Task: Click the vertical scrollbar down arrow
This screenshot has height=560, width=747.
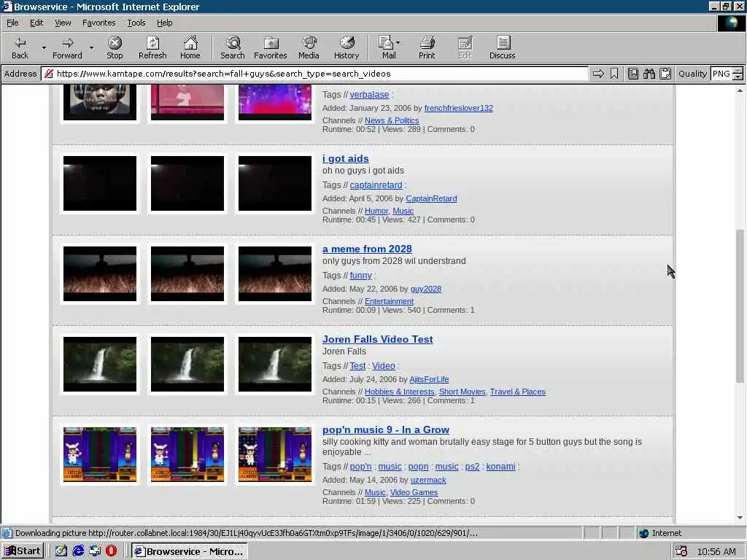Action: coord(740,517)
